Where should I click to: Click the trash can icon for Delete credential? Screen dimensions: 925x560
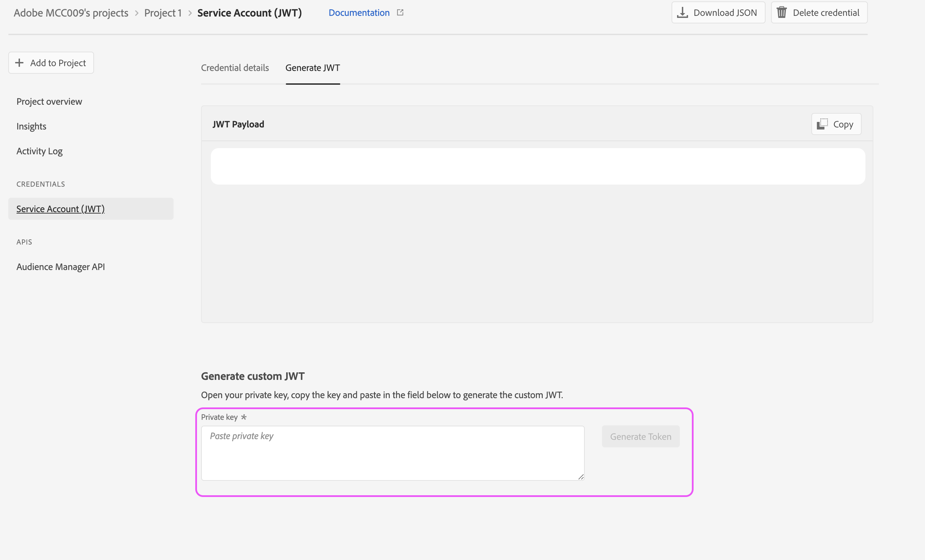click(x=782, y=13)
